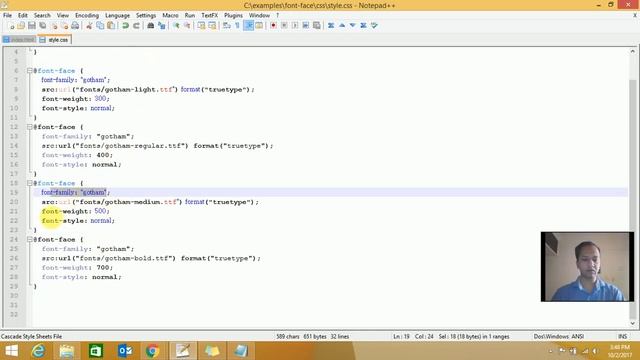Click 'Dos\Windows ANSI' in the status bar
Screen dimensions: 640x360
tap(558, 337)
